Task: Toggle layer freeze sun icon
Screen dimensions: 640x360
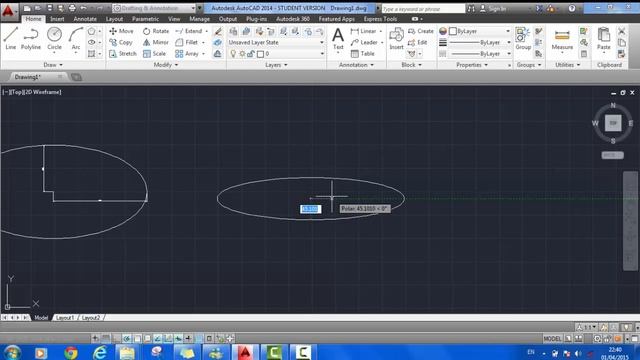Action: 242,53
